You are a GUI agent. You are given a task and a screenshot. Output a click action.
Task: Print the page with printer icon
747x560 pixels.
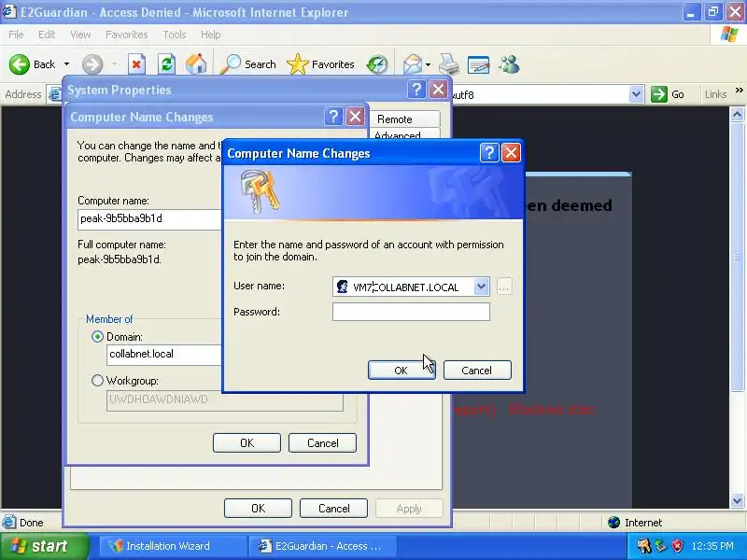[449, 64]
